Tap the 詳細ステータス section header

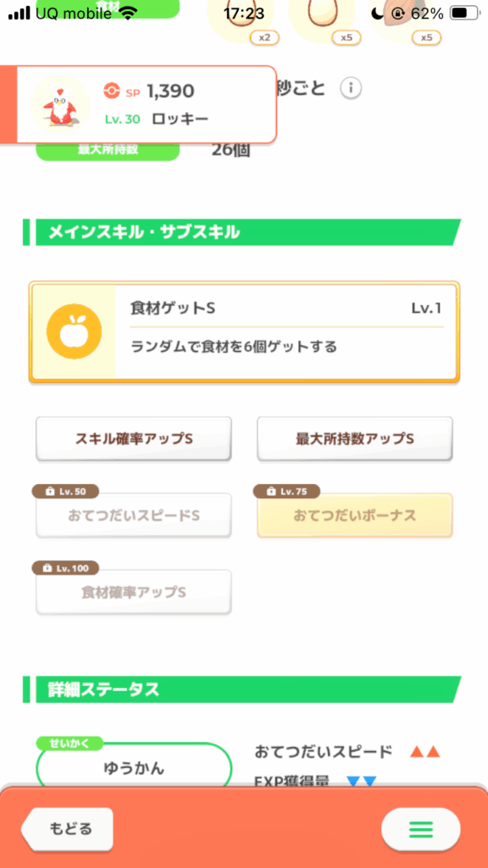coord(241,690)
